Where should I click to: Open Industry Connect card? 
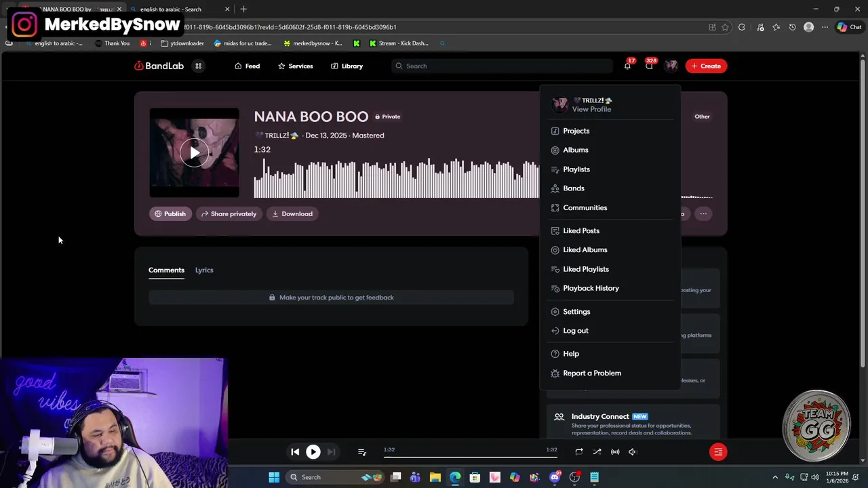click(633, 424)
